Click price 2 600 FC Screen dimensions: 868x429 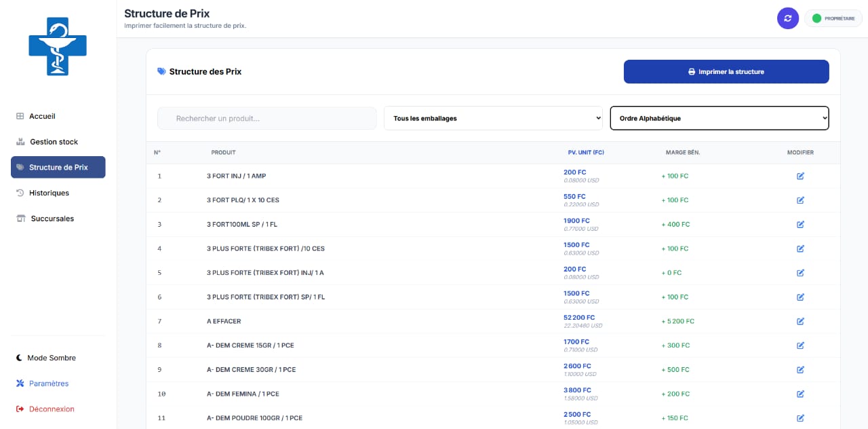click(577, 366)
